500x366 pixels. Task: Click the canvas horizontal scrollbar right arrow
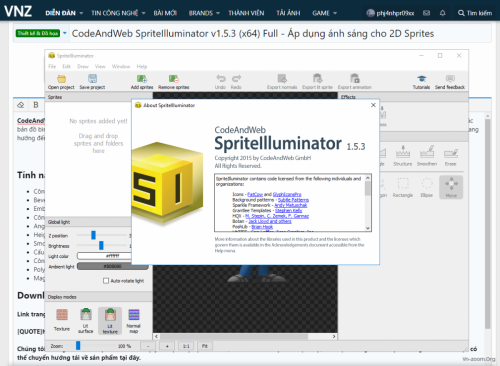pyautogui.click(x=334, y=336)
